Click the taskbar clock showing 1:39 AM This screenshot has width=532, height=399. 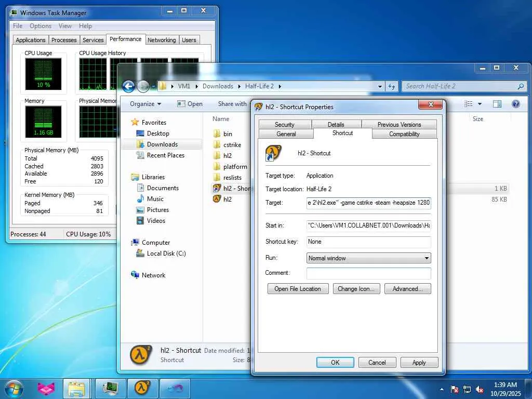coord(505,389)
